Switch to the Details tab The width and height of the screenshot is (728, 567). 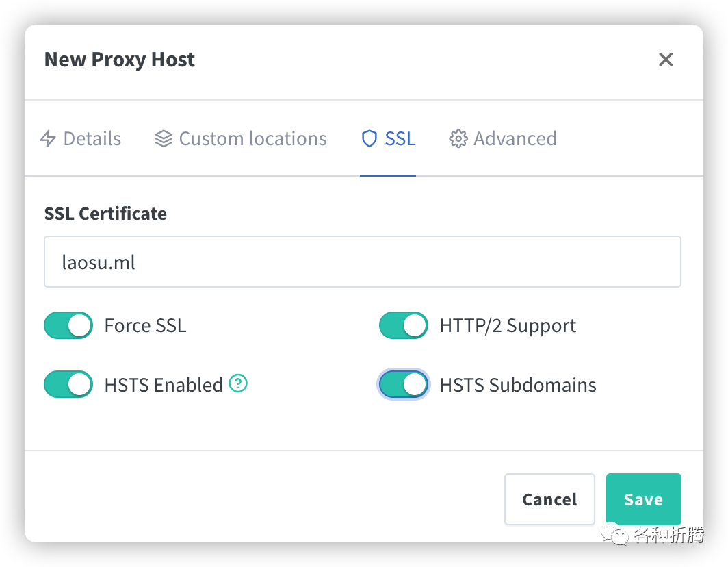tap(92, 139)
